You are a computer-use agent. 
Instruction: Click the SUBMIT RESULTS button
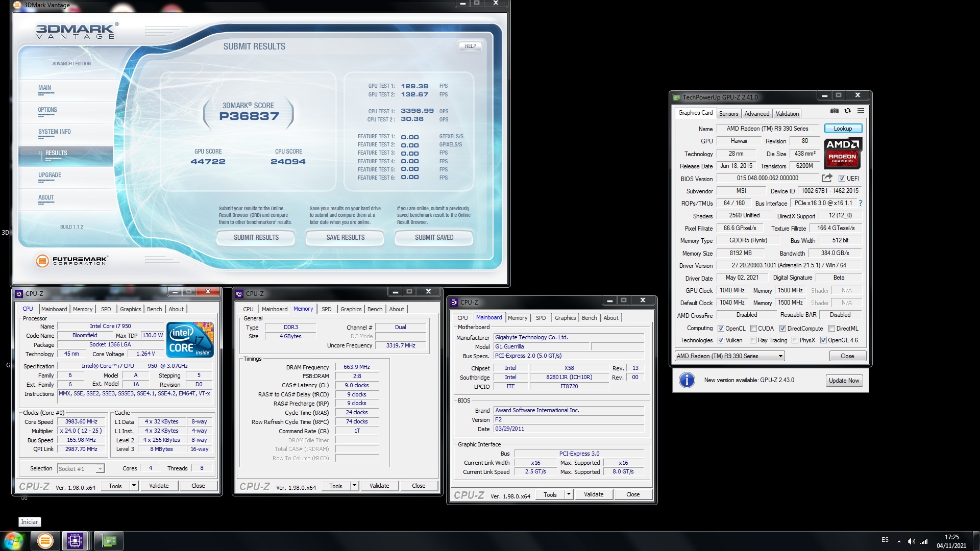point(256,238)
